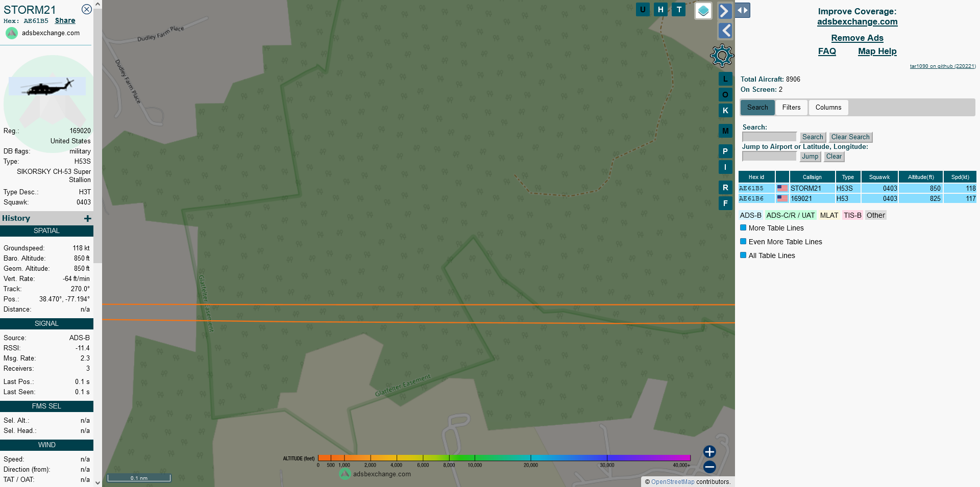
Task: Open the OpenStreetMap contributors link
Action: (673, 482)
